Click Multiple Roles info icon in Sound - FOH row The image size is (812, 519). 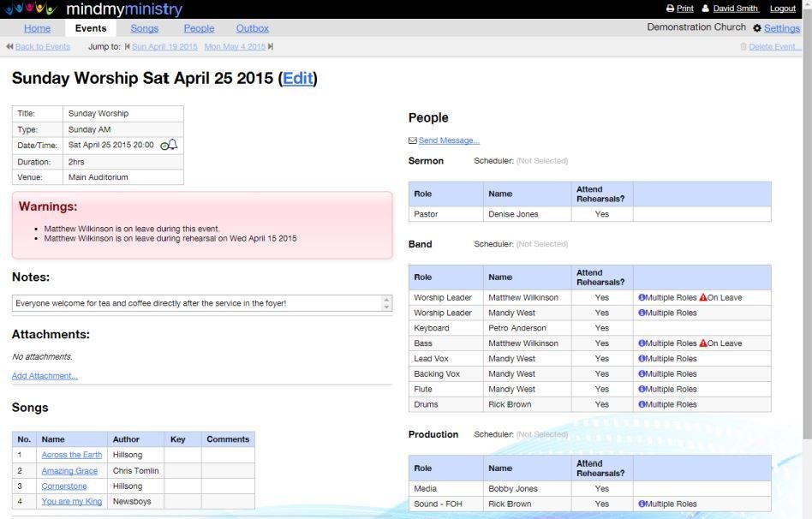coord(641,504)
